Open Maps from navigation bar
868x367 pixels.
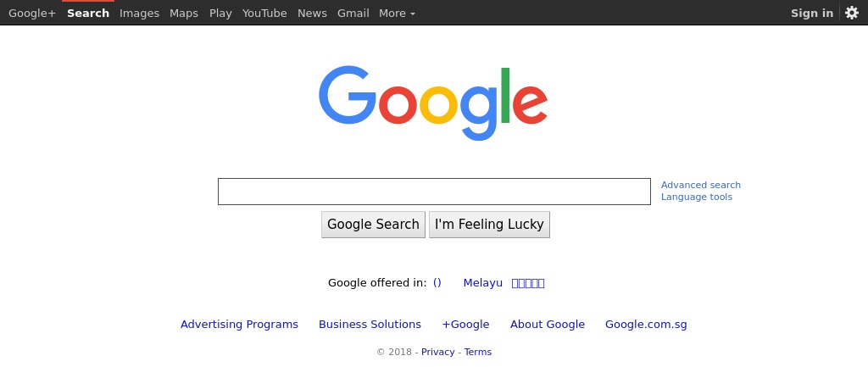[x=184, y=14]
